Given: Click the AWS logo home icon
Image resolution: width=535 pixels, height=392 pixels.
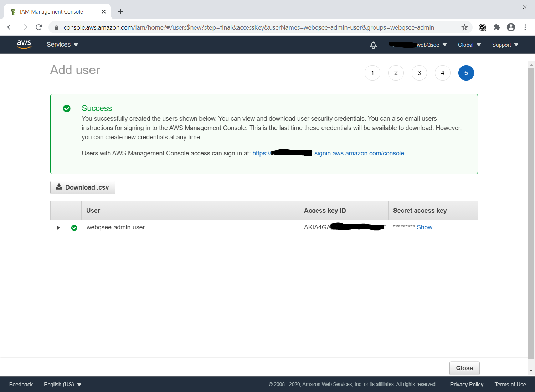Looking at the screenshot, I should (24, 45).
